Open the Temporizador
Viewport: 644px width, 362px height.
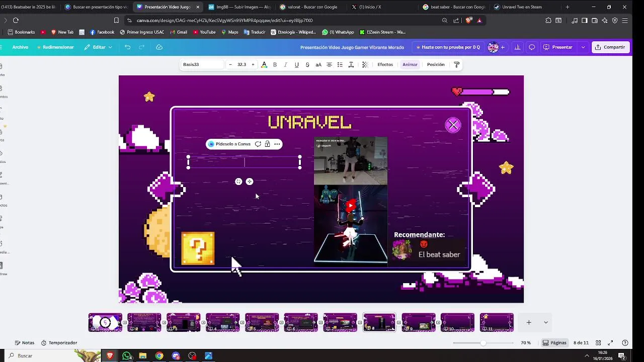pyautogui.click(x=59, y=343)
